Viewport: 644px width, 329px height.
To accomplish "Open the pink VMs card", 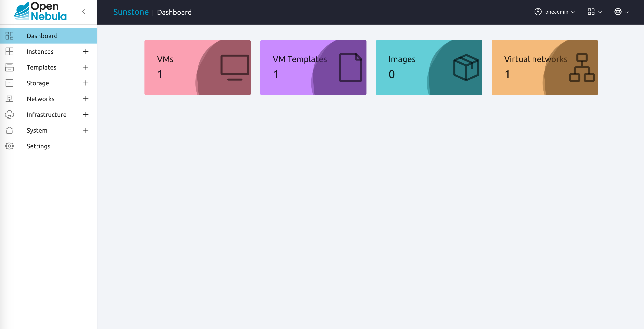I will coord(197,68).
